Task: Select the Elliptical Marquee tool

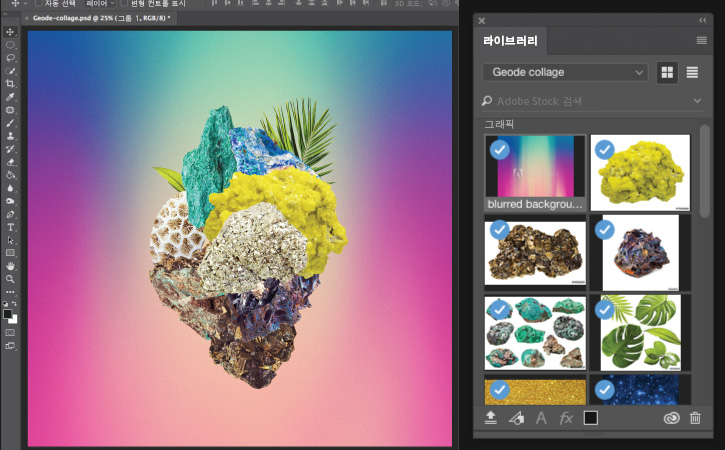Action: pos(10,45)
